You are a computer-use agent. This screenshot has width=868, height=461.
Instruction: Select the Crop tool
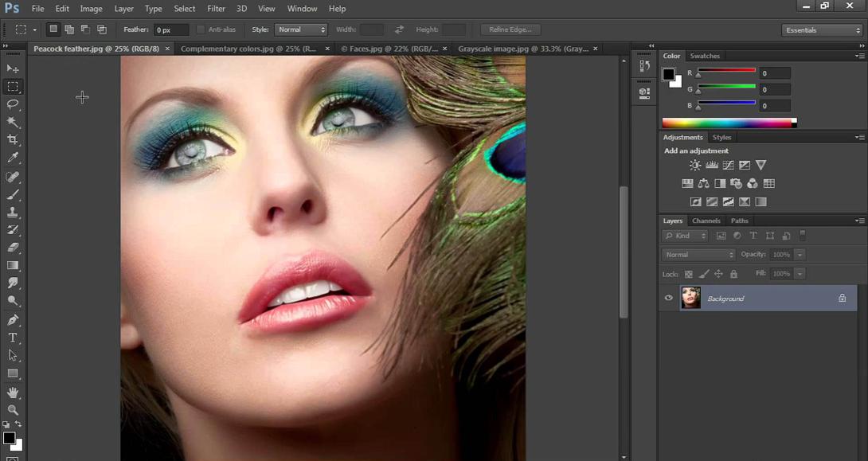(x=13, y=140)
